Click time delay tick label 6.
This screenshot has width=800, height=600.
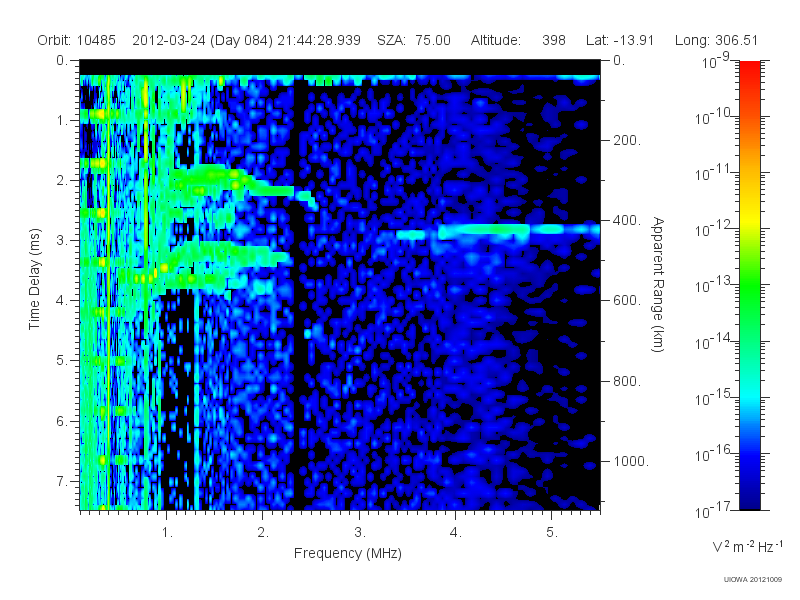[62, 421]
